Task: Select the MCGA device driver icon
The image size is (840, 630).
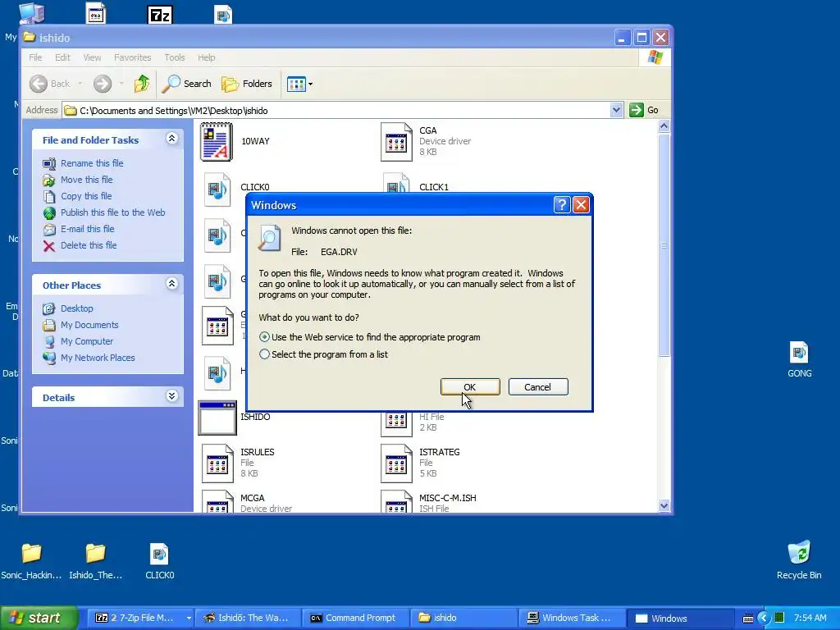Action: point(217,501)
